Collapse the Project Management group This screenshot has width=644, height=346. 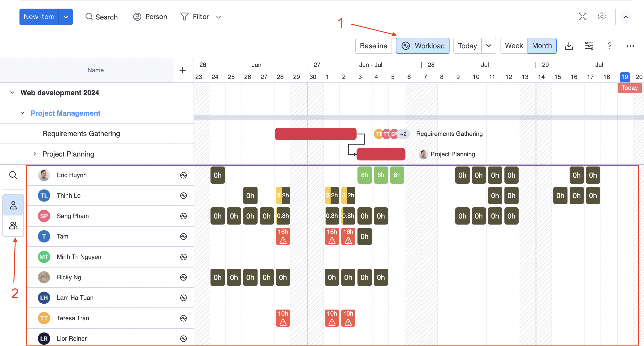click(x=22, y=113)
